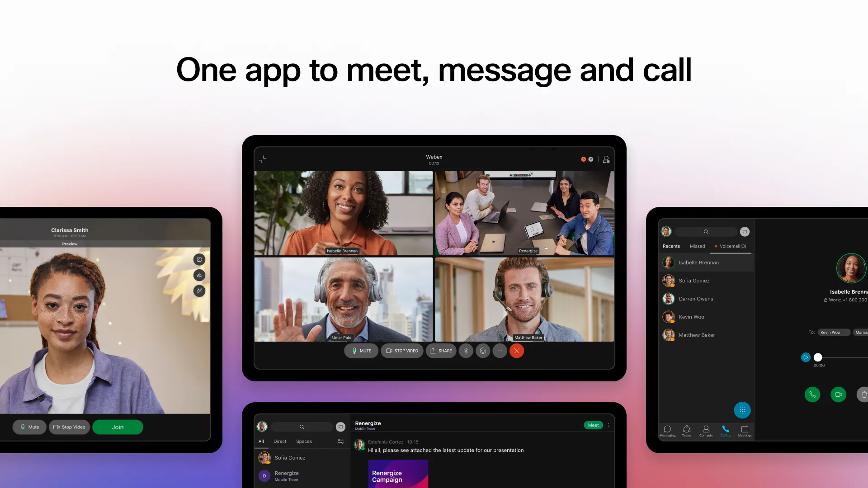Click the Share screen icon
This screenshot has height=488, width=868.
441,351
